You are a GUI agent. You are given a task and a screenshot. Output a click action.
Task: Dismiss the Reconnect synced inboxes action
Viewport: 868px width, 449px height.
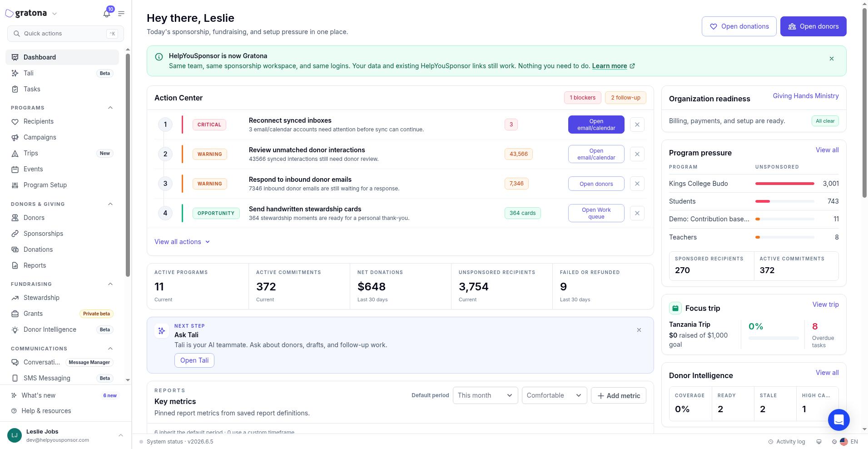[637, 125]
